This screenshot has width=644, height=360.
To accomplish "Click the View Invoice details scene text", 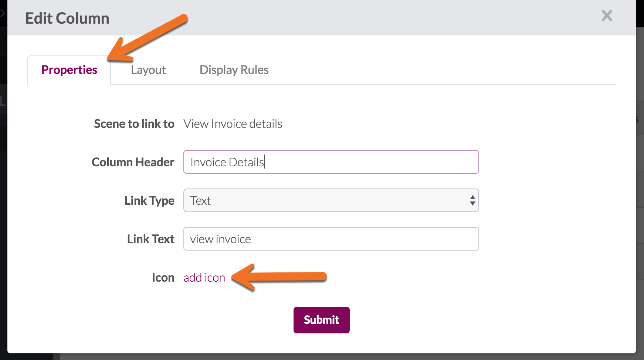I will (x=233, y=124).
